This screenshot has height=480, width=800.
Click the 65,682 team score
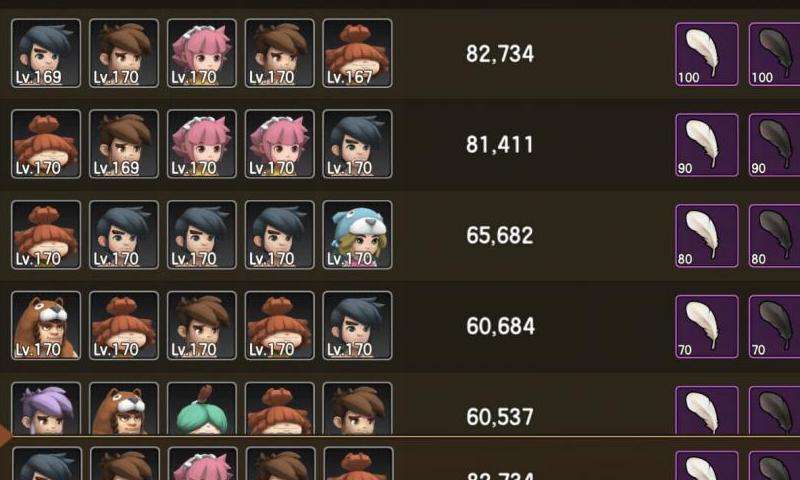click(x=500, y=235)
